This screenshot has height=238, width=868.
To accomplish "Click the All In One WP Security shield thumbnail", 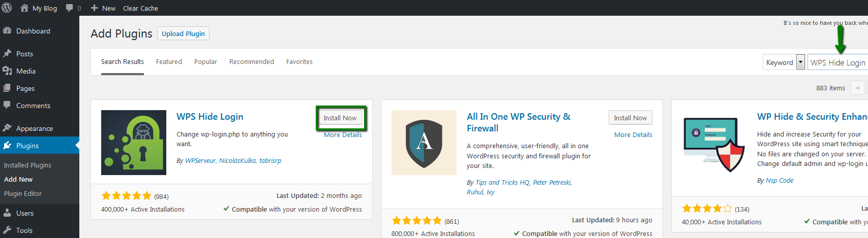I will 424,143.
